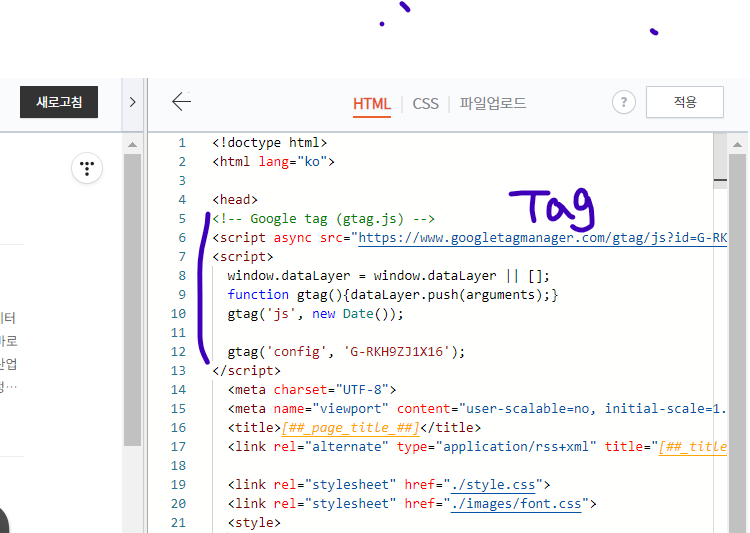The height and width of the screenshot is (533, 750).
Task: Click the <head> tag on line 4
Action: click(235, 200)
